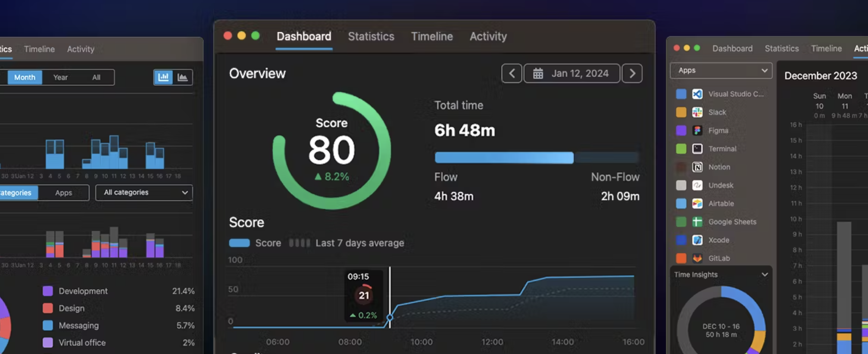
Task: Click the Xcode app icon
Action: pos(697,240)
